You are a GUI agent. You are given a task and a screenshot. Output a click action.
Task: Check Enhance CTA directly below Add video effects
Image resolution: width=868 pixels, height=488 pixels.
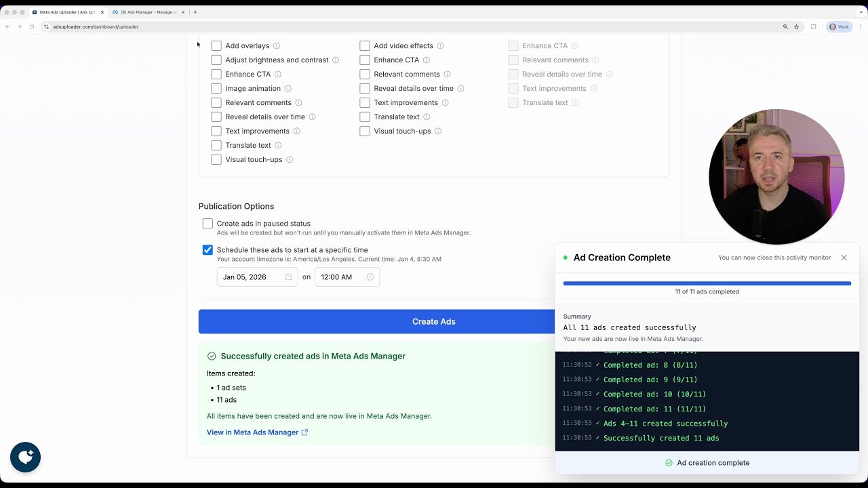365,60
